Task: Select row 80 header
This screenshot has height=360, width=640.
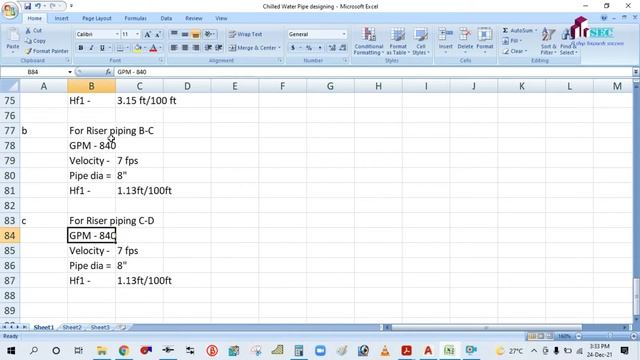Action: click(10, 176)
